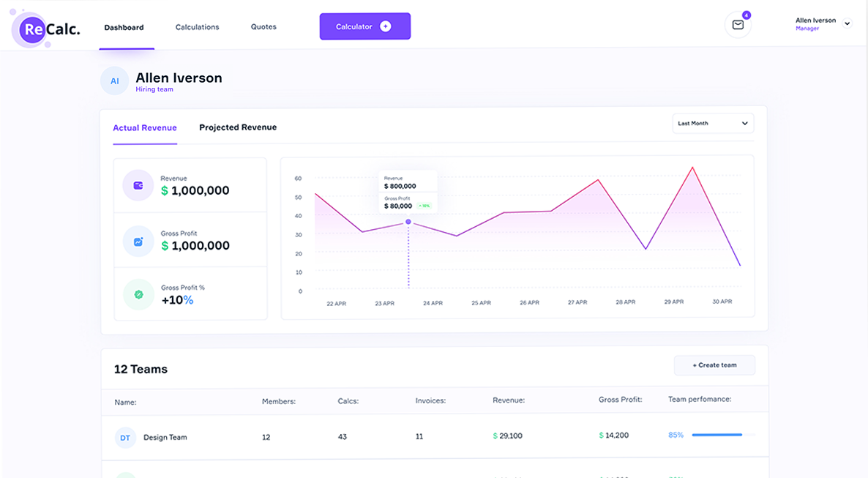
Task: Expand the user account menu chevron
Action: (x=848, y=23)
